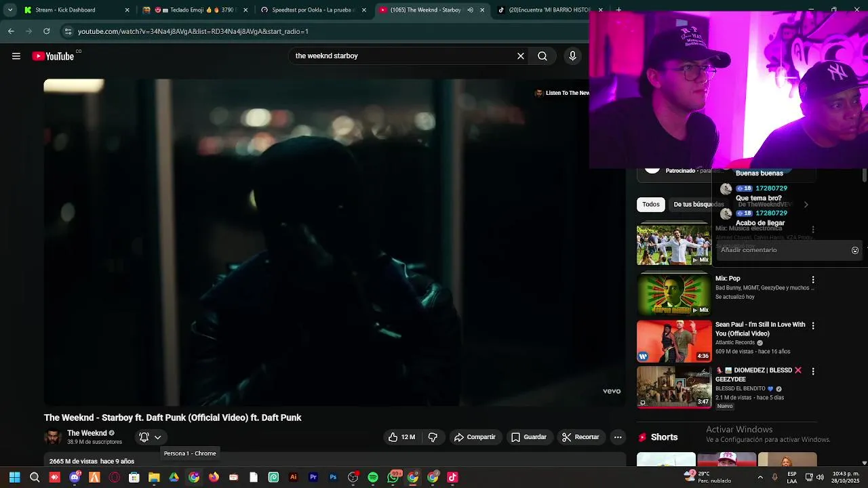Clip the video using Recortar
This screenshot has width=868, height=488.
(x=580, y=437)
